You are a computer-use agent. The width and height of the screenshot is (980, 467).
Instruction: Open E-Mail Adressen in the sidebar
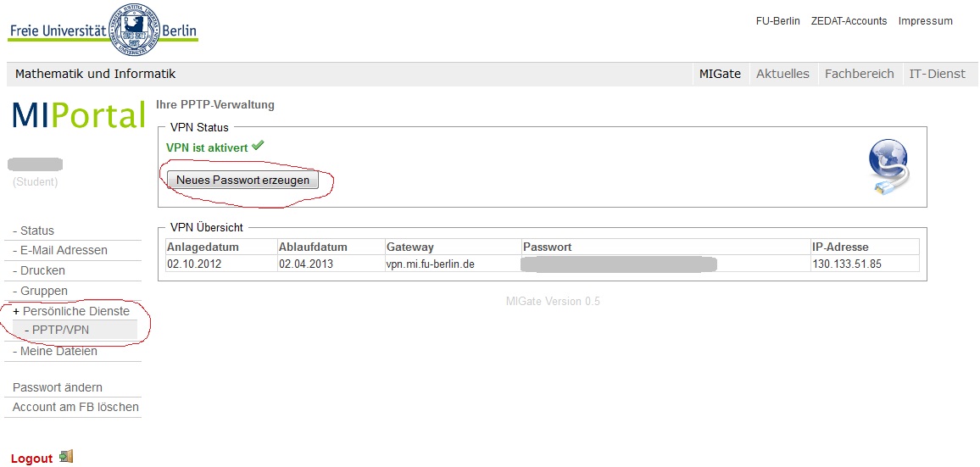[x=64, y=250]
